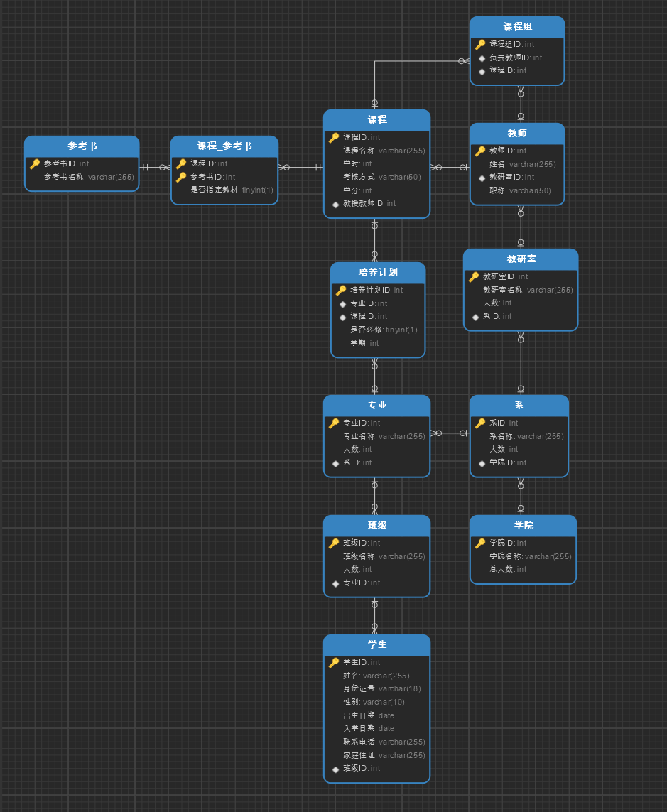
Task: Click the 学期 int field
Action: (364, 343)
